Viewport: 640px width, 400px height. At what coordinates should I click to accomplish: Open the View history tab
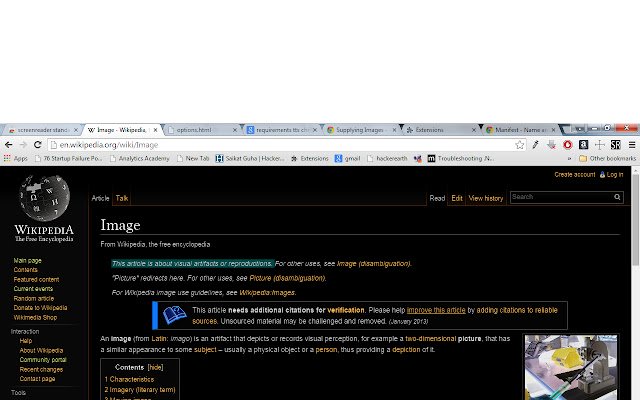coord(486,198)
